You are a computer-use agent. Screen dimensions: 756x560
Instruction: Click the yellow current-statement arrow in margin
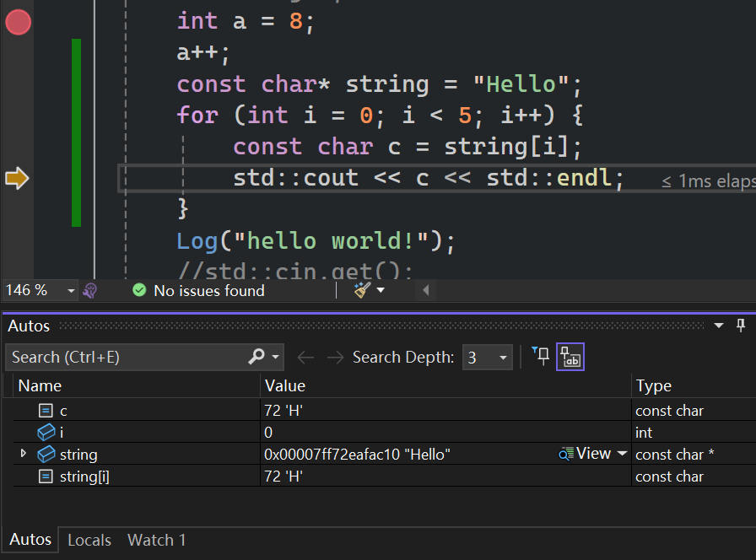point(17,178)
